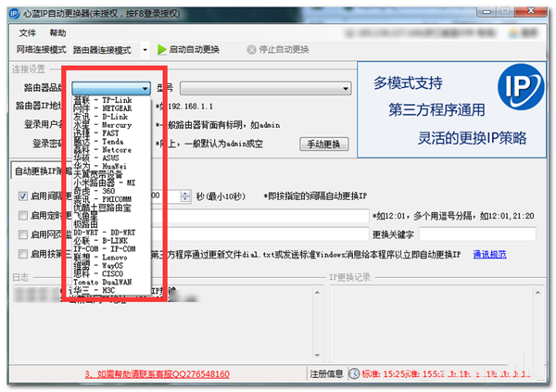Click IP change record scrollbar up arrow
556x392 pixels.
tap(537, 293)
